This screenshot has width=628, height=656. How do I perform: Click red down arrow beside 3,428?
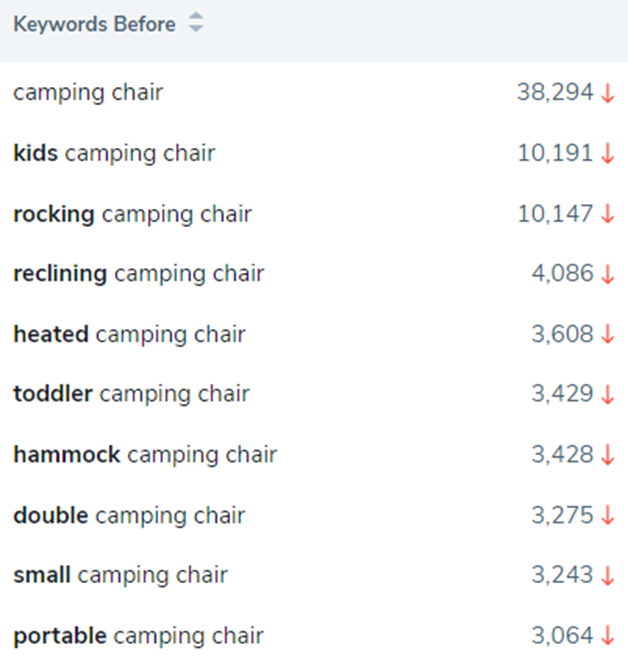pos(608,455)
